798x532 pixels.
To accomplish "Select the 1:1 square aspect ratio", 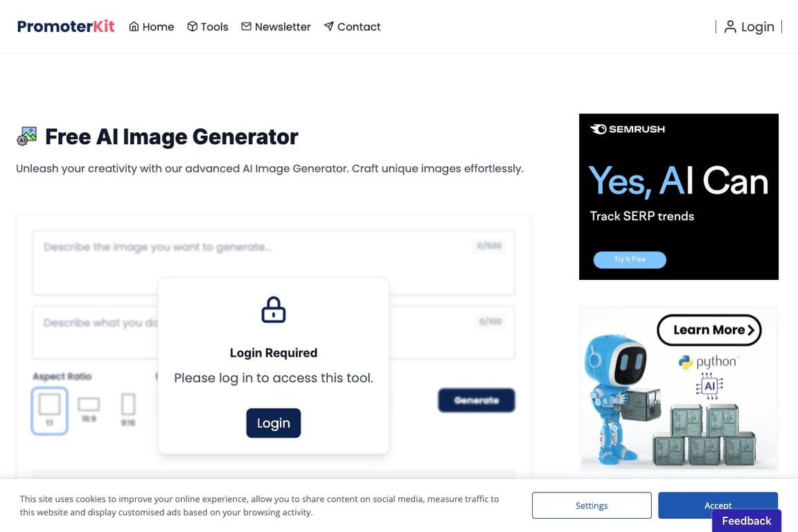I will (x=49, y=411).
